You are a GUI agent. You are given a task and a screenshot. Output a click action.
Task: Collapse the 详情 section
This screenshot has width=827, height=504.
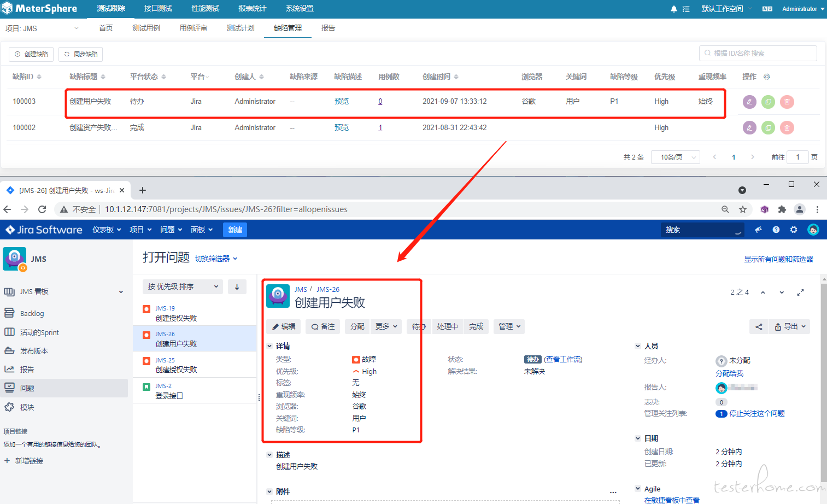(x=269, y=346)
